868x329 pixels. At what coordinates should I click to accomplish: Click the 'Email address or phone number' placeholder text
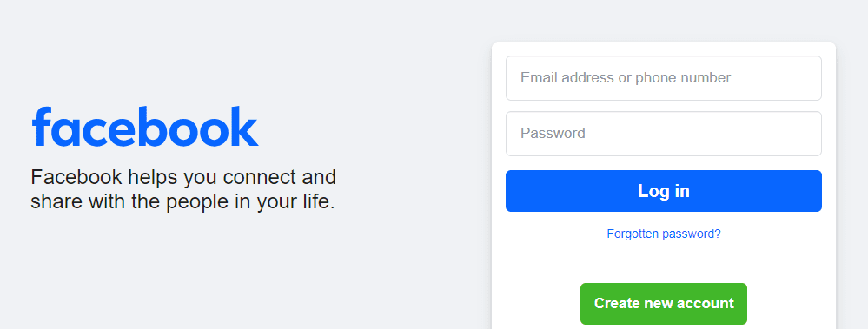626,78
